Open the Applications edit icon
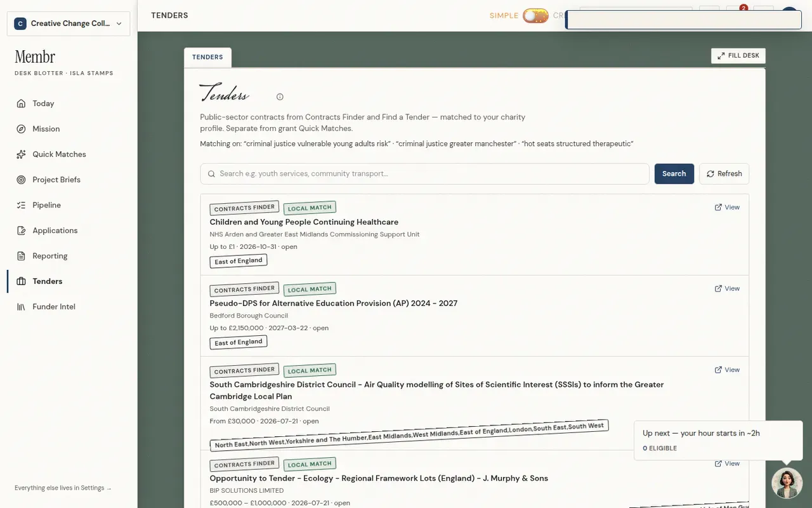This screenshot has height=508, width=812. [x=21, y=231]
